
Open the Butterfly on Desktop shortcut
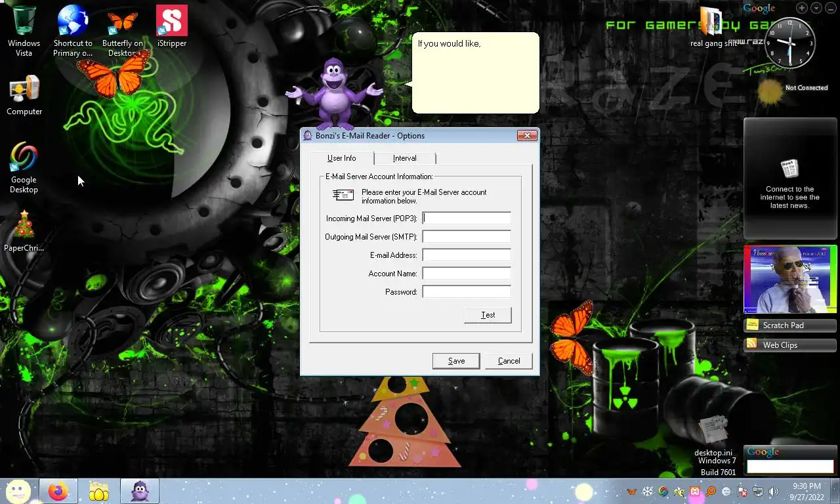(x=122, y=31)
